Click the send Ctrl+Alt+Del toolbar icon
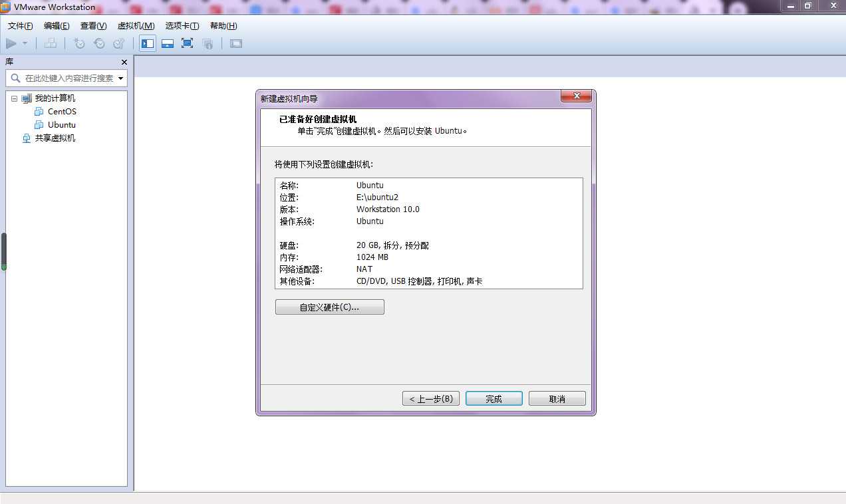Viewport: 846px width, 504px height. (51, 43)
